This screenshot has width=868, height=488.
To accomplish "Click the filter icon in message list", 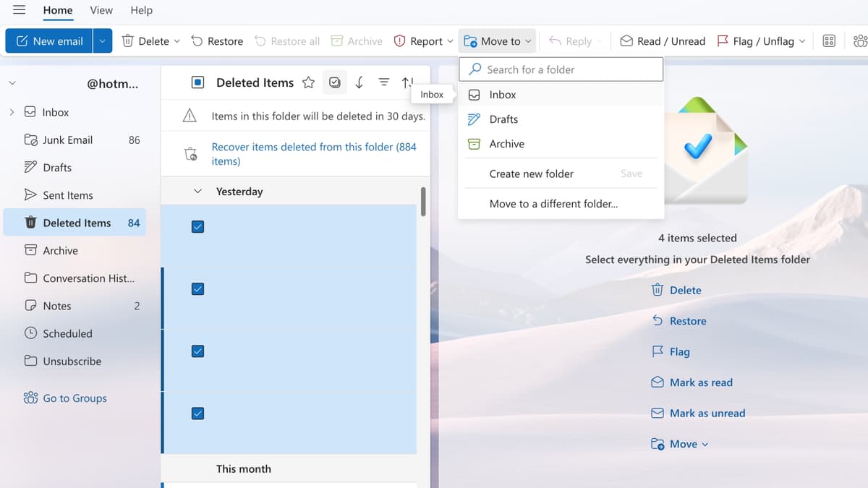I will pyautogui.click(x=383, y=82).
